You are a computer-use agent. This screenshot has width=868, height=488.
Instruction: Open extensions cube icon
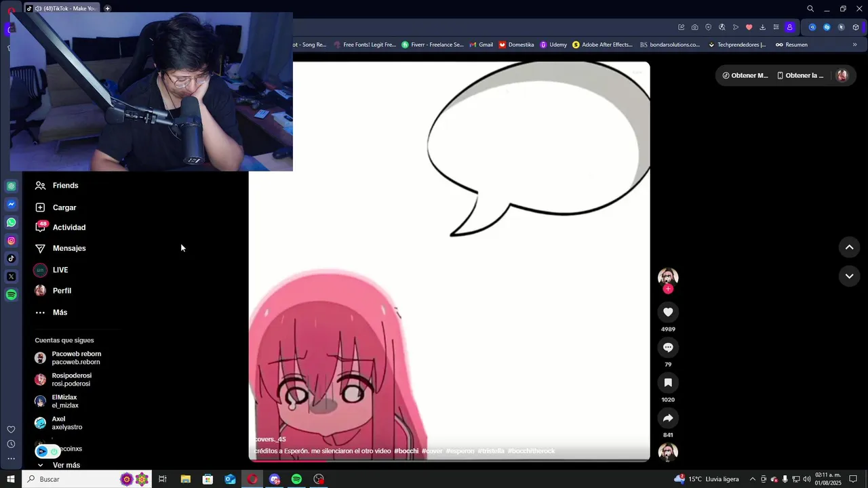pyautogui.click(x=856, y=27)
